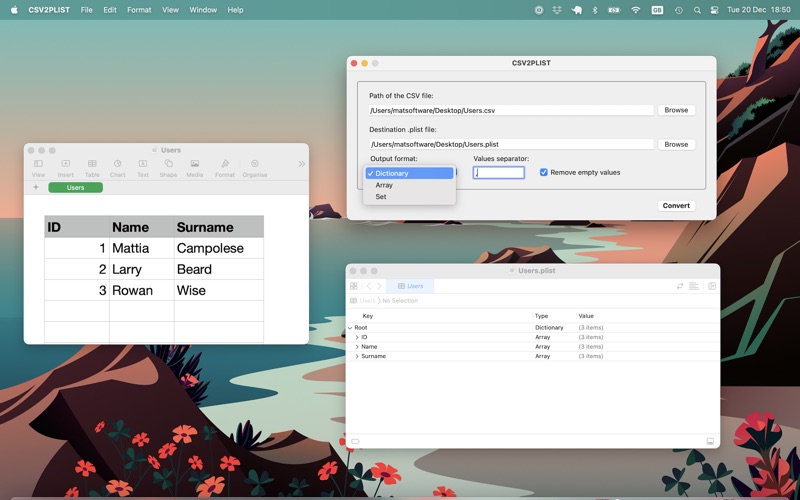Click the add editor pane icon in Users.plist
The height and width of the screenshot is (500, 800).
click(x=712, y=286)
